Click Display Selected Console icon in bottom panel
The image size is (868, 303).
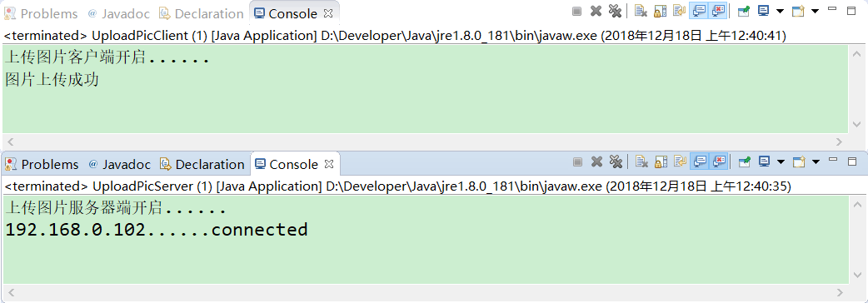[x=764, y=161]
